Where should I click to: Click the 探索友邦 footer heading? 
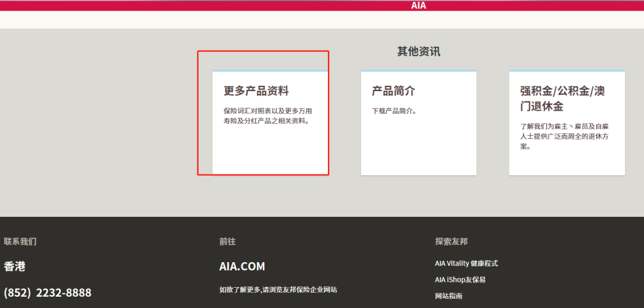click(x=451, y=241)
